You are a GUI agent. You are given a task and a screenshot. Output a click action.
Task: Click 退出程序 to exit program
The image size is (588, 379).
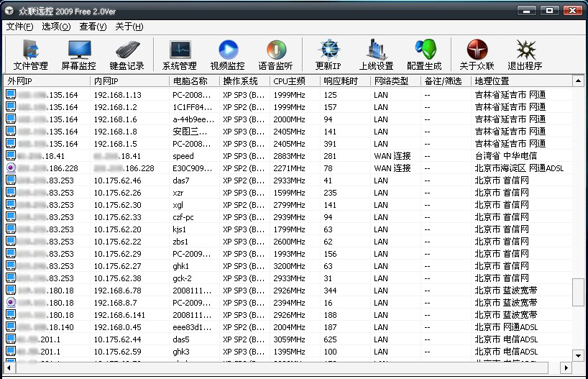pos(525,55)
